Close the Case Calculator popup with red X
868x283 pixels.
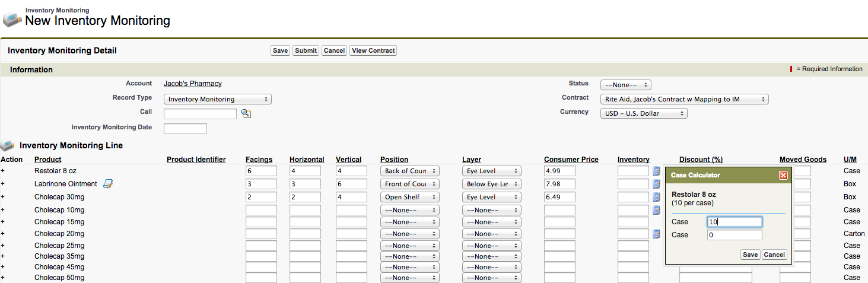pos(783,175)
